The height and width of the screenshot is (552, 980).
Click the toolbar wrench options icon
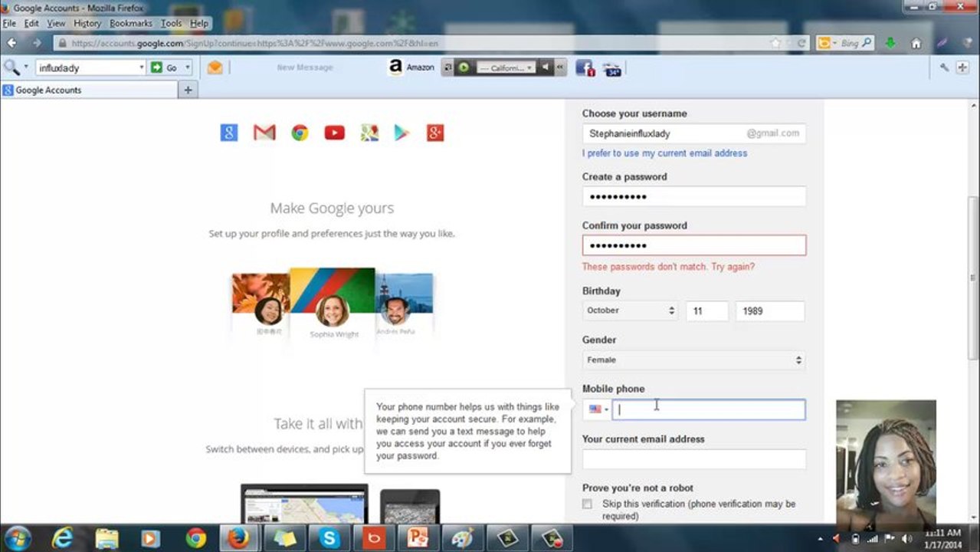(x=944, y=67)
